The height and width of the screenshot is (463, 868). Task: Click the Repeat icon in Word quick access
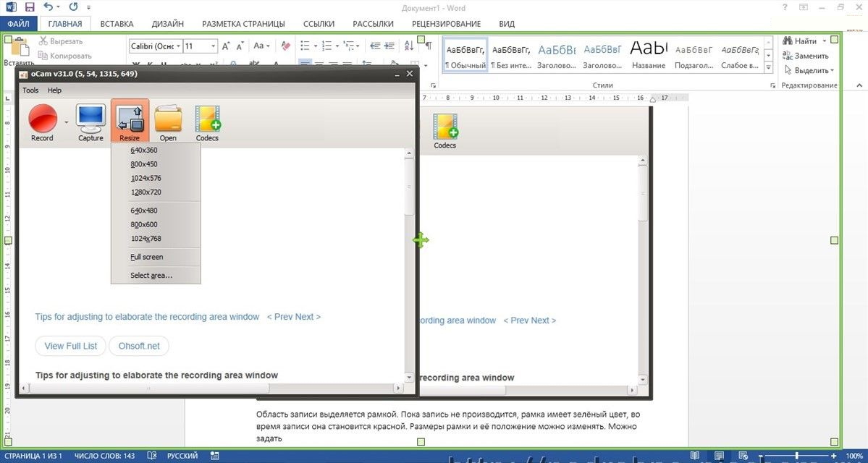click(74, 7)
